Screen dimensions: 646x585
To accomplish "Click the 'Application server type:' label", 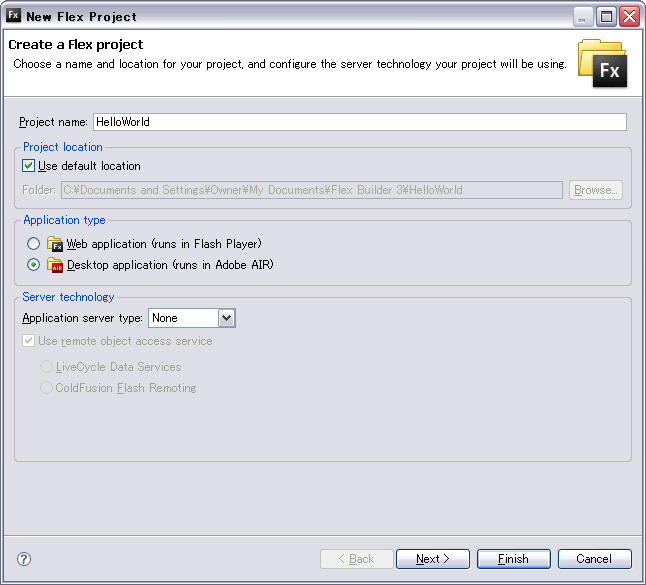I will pyautogui.click(x=82, y=318).
